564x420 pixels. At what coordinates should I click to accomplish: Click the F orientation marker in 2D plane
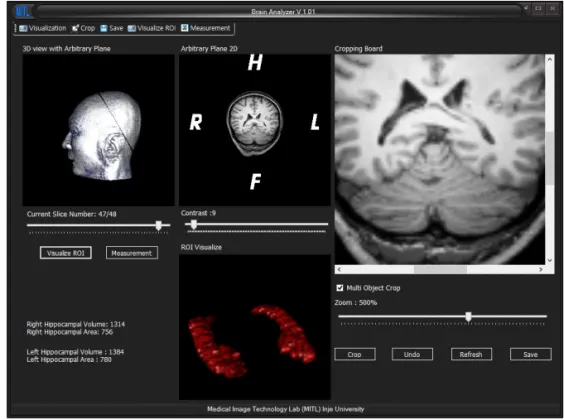pos(255,182)
